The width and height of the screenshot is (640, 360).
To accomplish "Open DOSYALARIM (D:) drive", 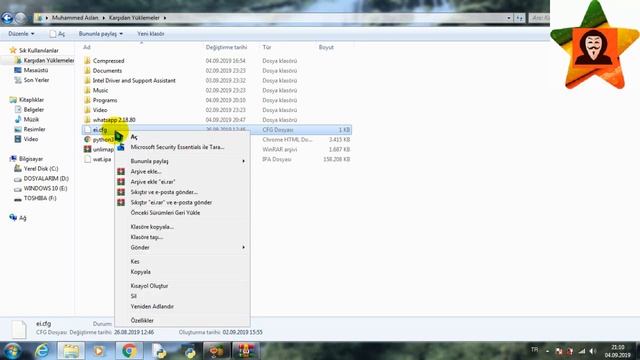I will (x=46, y=178).
